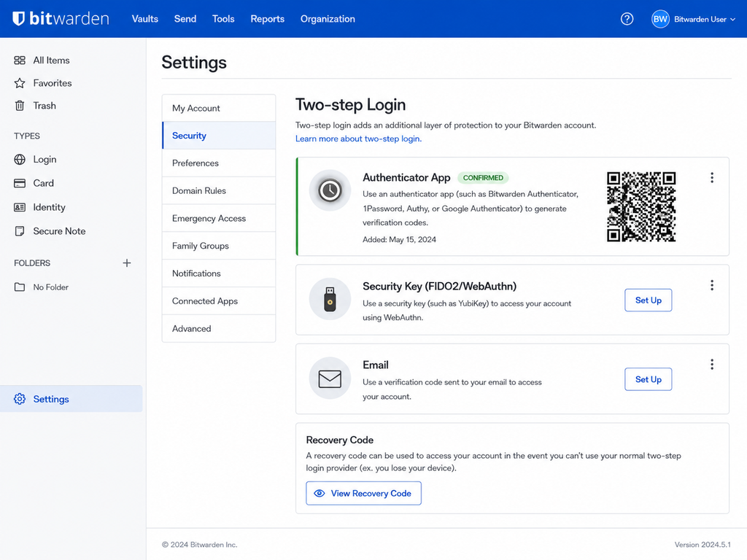
Task: Select the All Items grid icon
Action: (x=20, y=60)
